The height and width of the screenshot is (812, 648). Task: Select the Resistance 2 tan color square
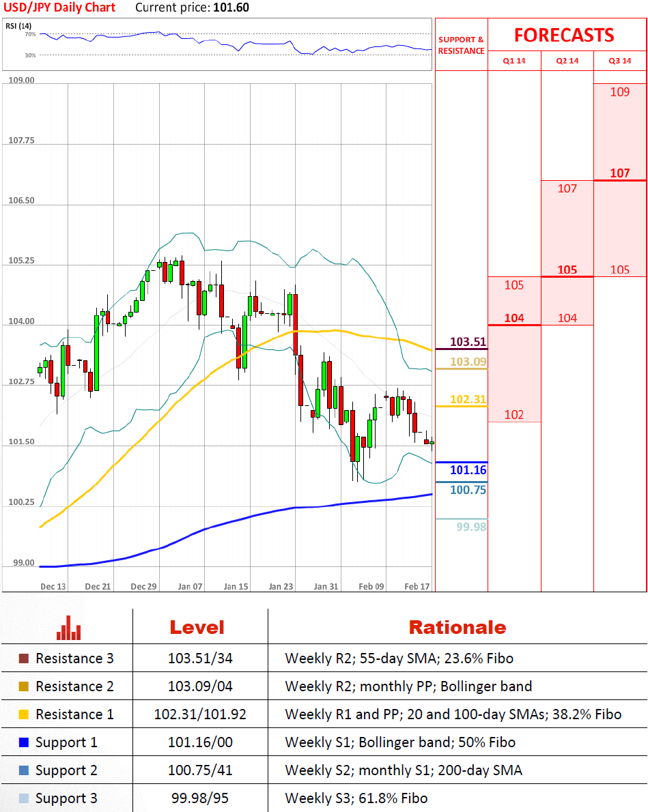click(24, 687)
